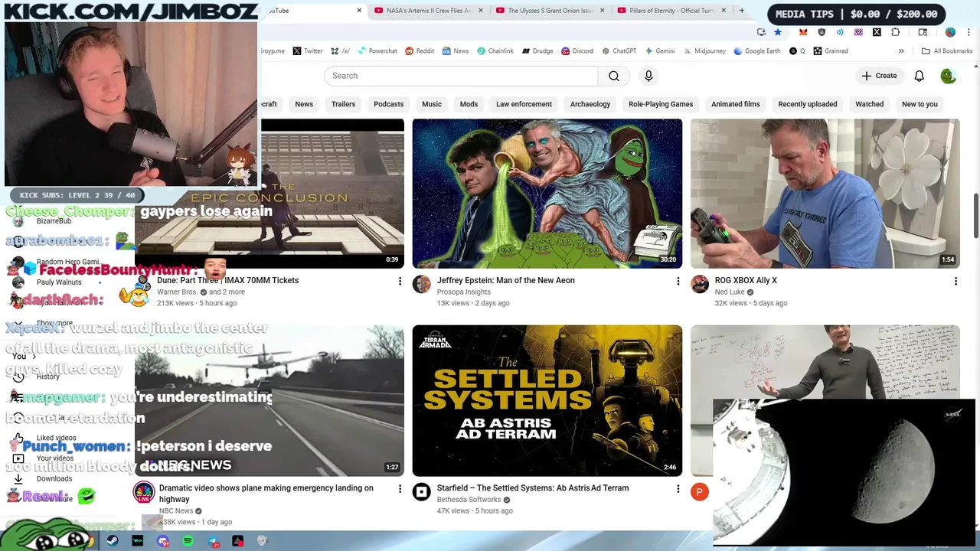
Task: Switch to NASA's Artemis II browser tab
Action: [x=429, y=11]
